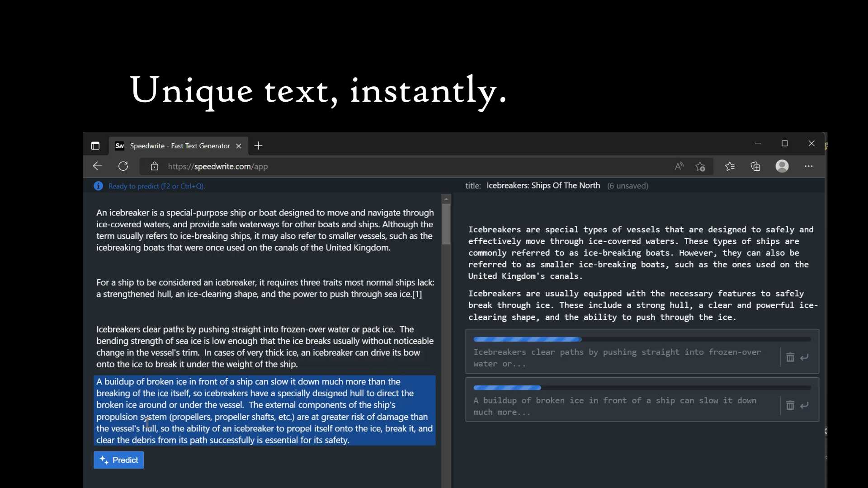Delete the 'Icebreakers clear paths' prediction

[790, 357]
